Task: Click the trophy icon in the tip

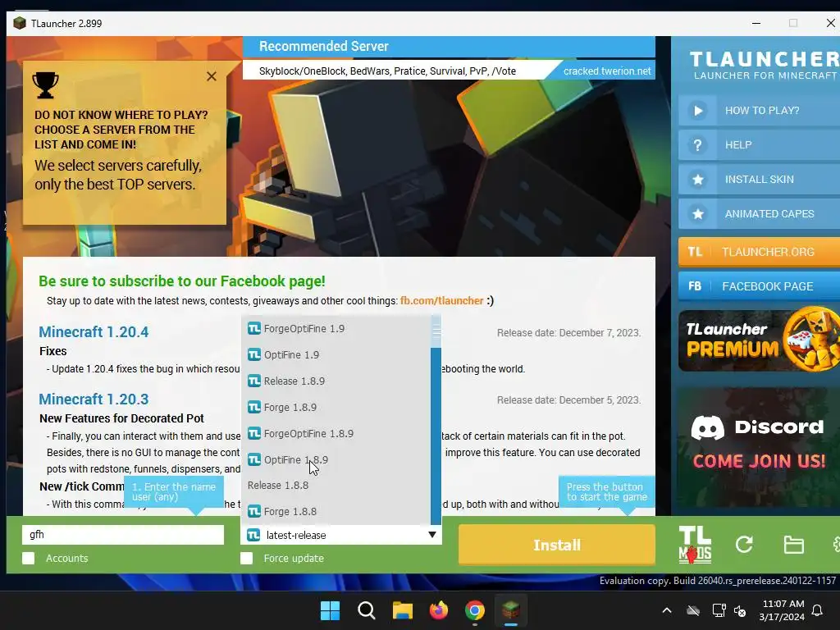Action: [46, 85]
